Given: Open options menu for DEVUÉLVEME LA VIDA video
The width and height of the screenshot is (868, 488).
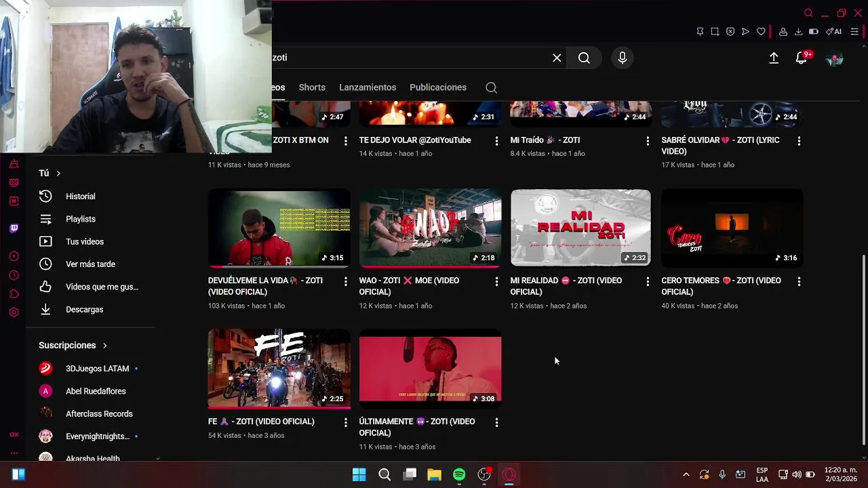Looking at the screenshot, I should [x=345, y=281].
